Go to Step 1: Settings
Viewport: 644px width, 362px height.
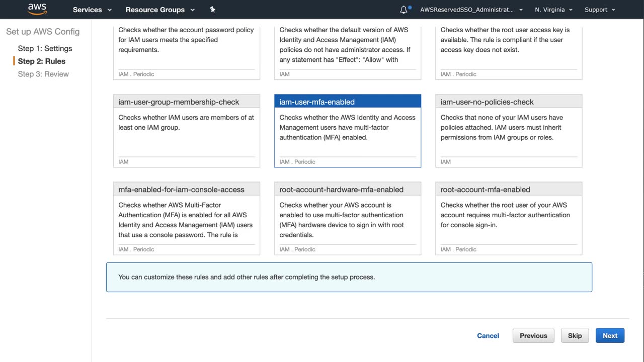click(x=45, y=48)
